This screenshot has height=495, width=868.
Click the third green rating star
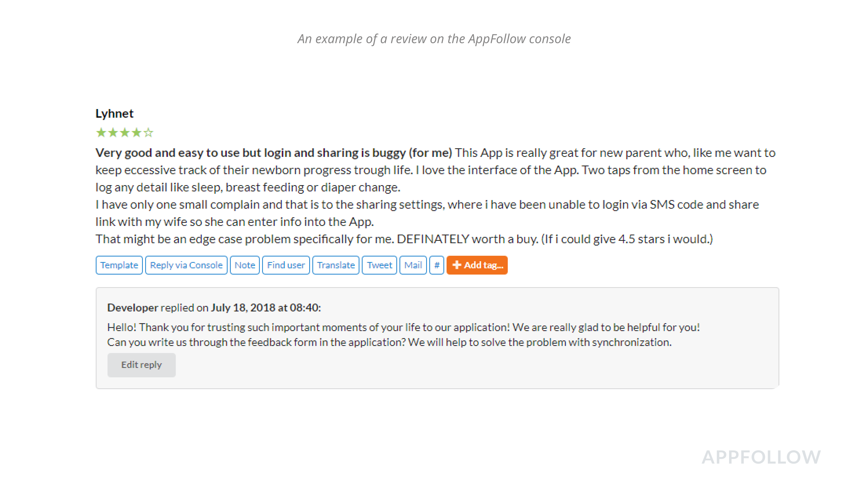(x=125, y=133)
